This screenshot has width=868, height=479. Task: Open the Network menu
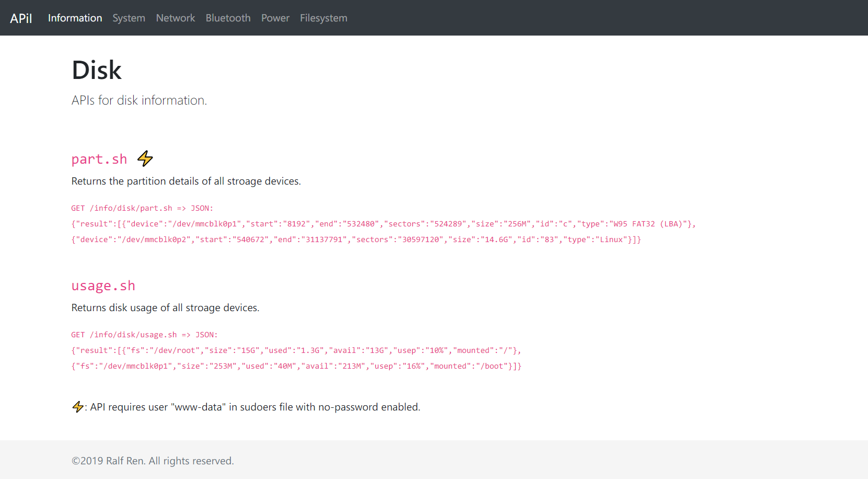pyautogui.click(x=176, y=18)
